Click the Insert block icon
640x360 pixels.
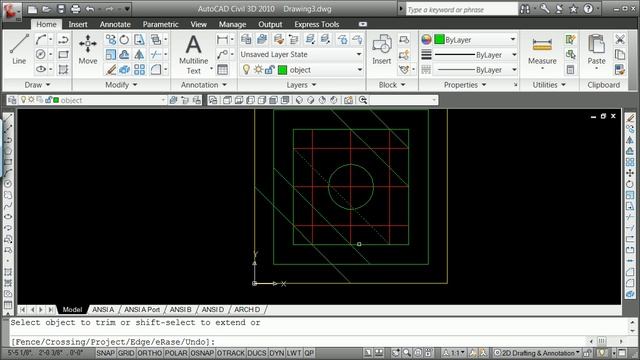pyautogui.click(x=382, y=49)
